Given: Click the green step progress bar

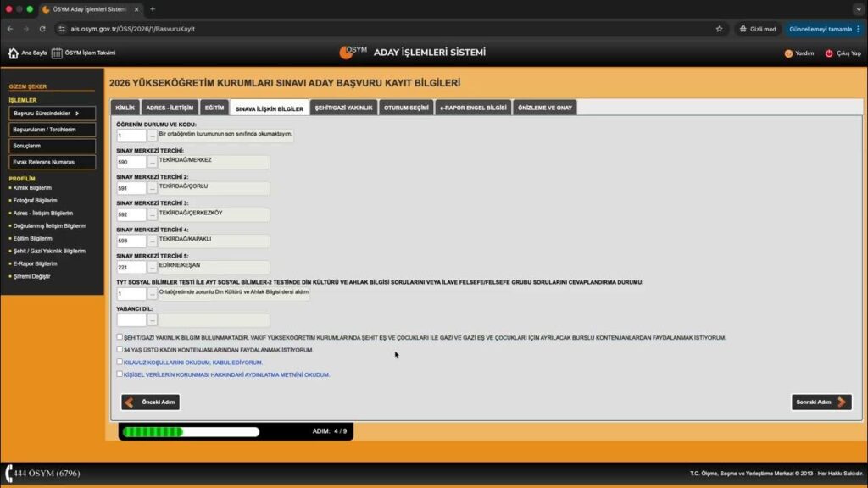Looking at the screenshot, I should [x=191, y=431].
